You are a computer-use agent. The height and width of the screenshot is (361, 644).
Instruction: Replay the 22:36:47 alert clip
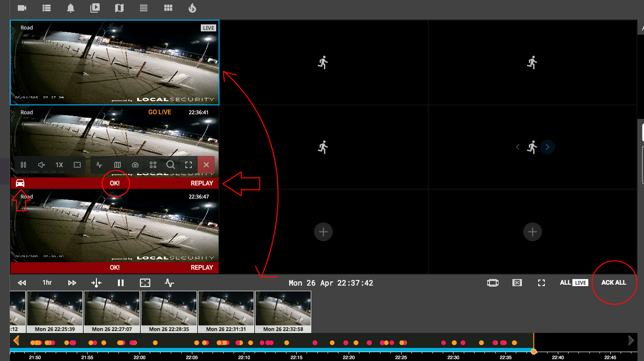tap(202, 267)
